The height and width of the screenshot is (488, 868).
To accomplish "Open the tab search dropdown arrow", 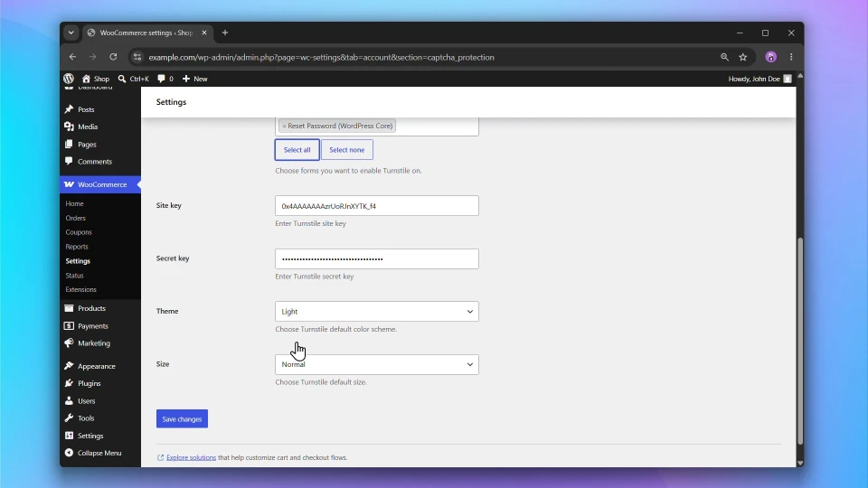I will pos(71,33).
